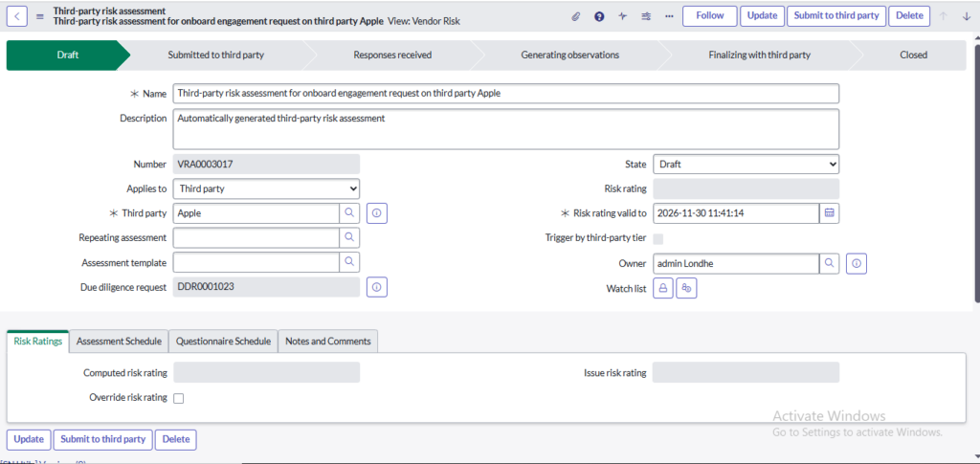The height and width of the screenshot is (464, 980).
Task: Click the Follow button in header
Action: (709, 16)
